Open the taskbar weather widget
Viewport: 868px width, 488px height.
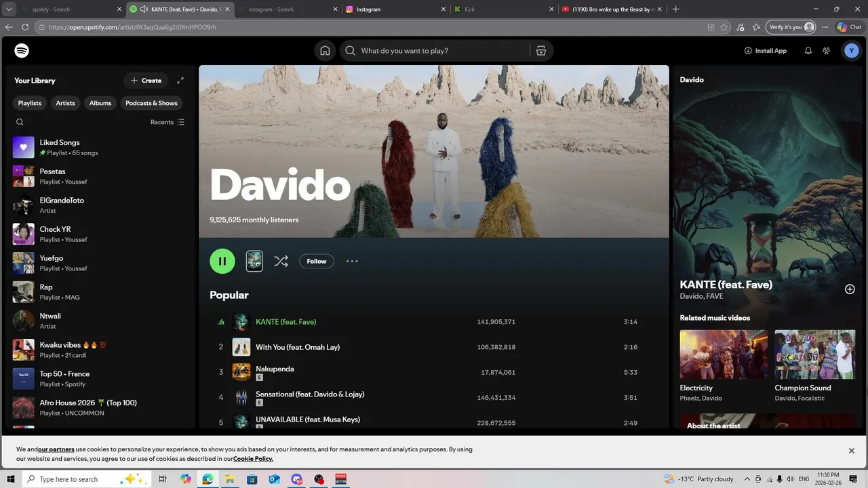pos(699,479)
